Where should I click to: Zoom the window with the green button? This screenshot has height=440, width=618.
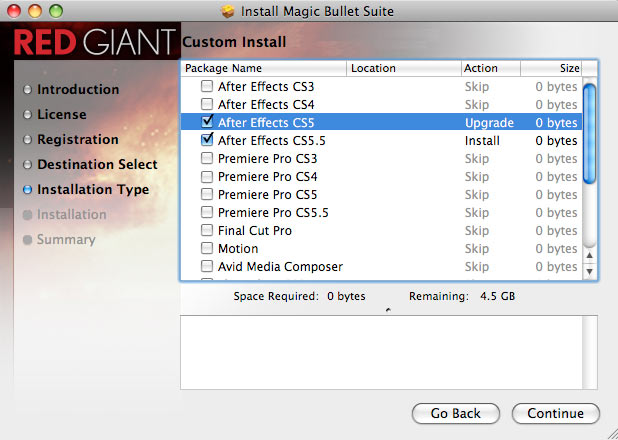(56, 11)
